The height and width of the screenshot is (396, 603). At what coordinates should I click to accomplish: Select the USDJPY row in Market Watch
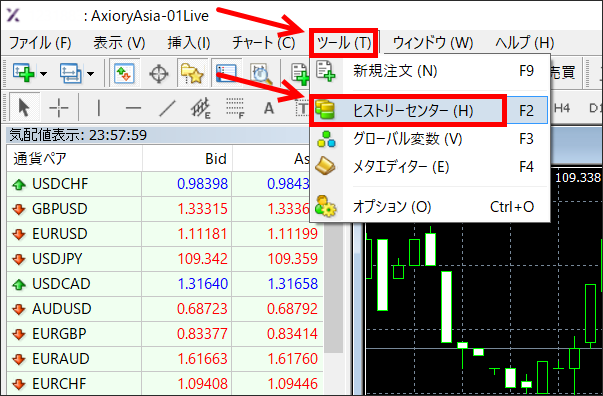click(165, 259)
